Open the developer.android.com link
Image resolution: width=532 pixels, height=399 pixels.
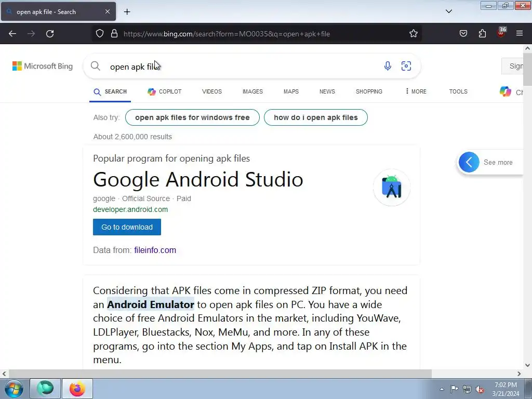pyautogui.click(x=130, y=209)
